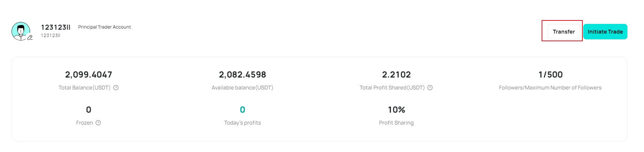Click the Total Balance info question icon
Image resolution: width=644 pixels, height=152 pixels.
(116, 88)
